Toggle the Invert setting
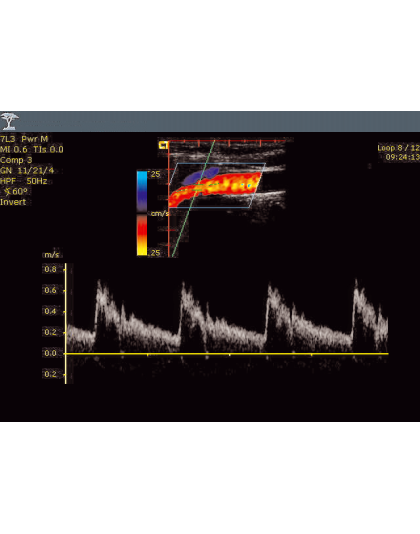The image size is (420, 534). point(13,202)
